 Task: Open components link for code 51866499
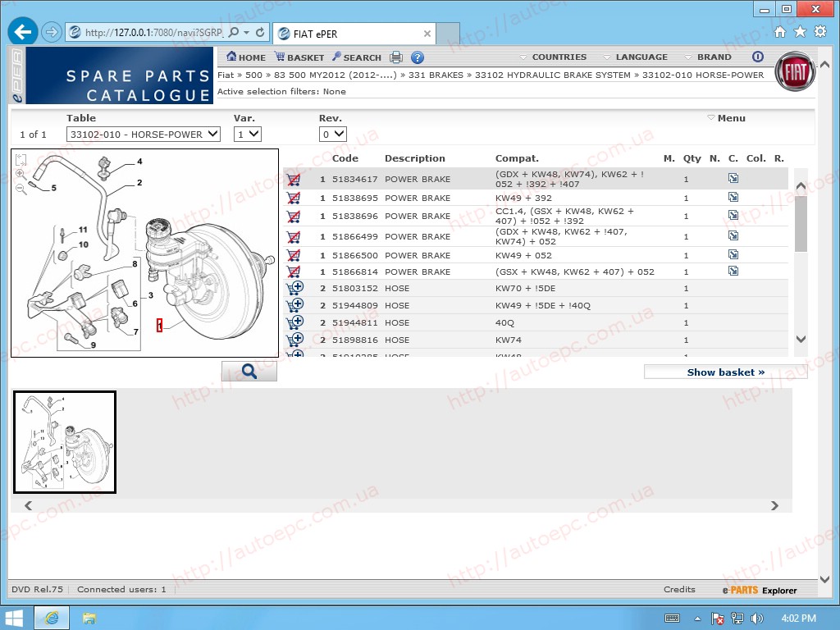(733, 235)
